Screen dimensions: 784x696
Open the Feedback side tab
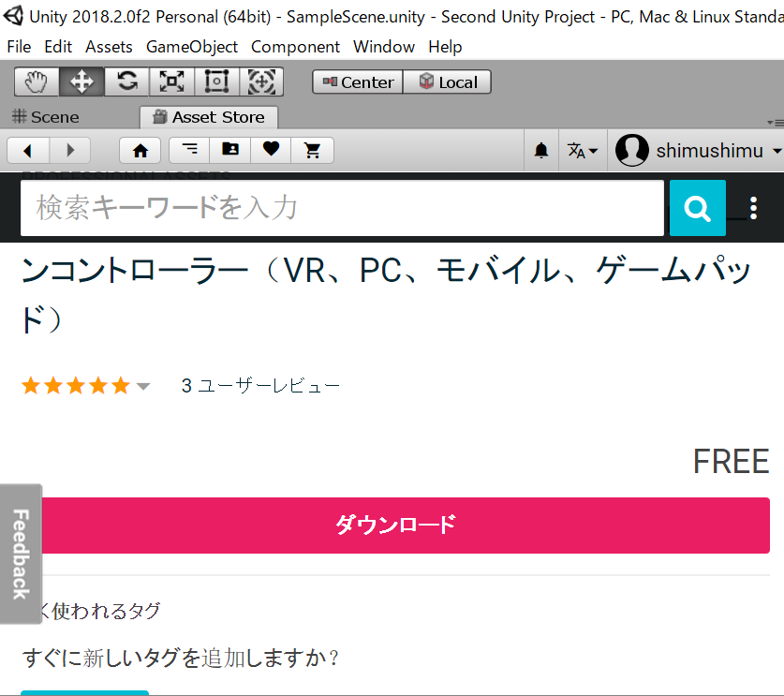click(21, 553)
